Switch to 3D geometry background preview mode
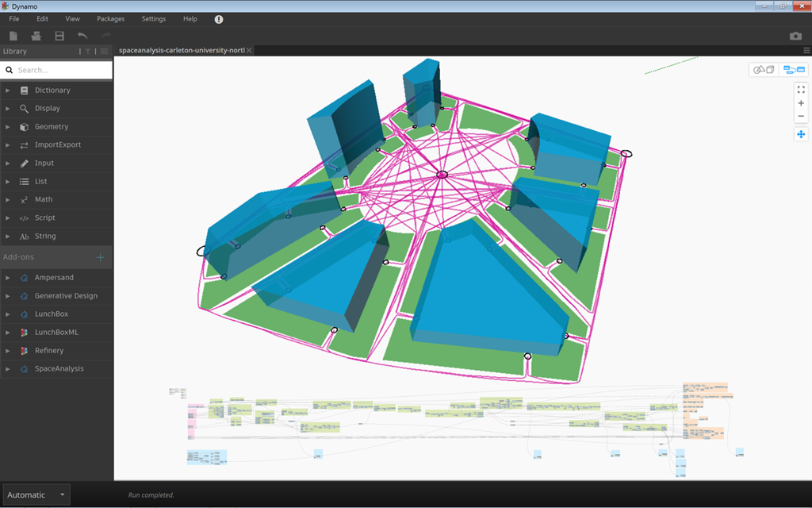The height and width of the screenshot is (508, 812). click(764, 70)
